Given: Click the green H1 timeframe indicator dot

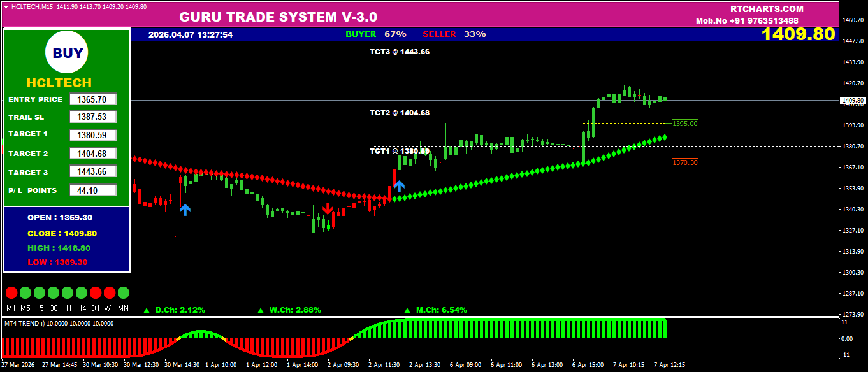Looking at the screenshot, I should [67, 293].
